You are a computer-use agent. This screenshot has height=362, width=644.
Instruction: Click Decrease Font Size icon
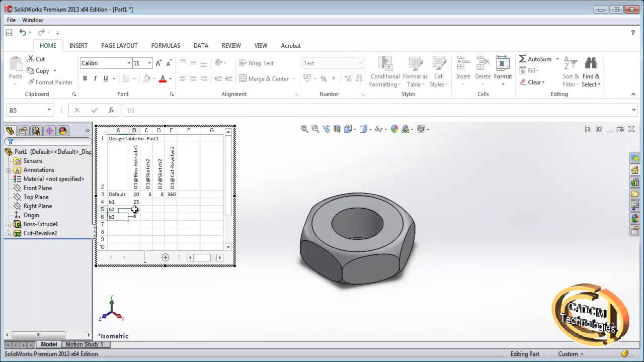(x=169, y=63)
